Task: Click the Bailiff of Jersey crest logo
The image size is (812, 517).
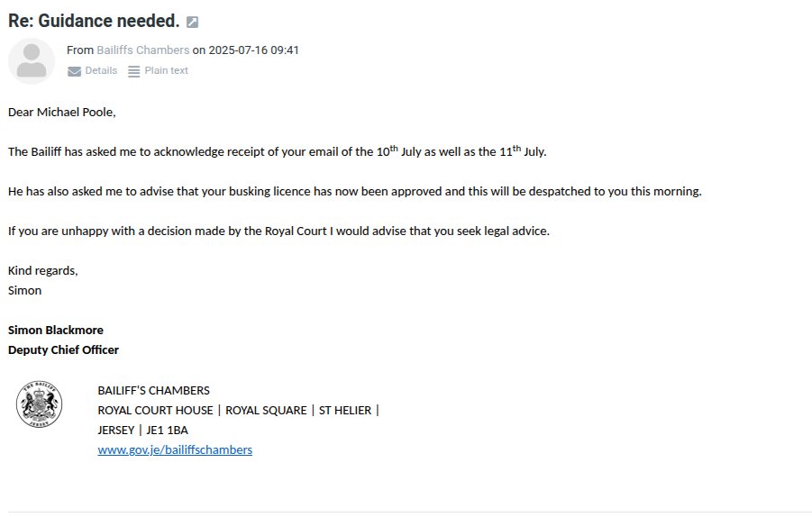Action: pos(39,404)
